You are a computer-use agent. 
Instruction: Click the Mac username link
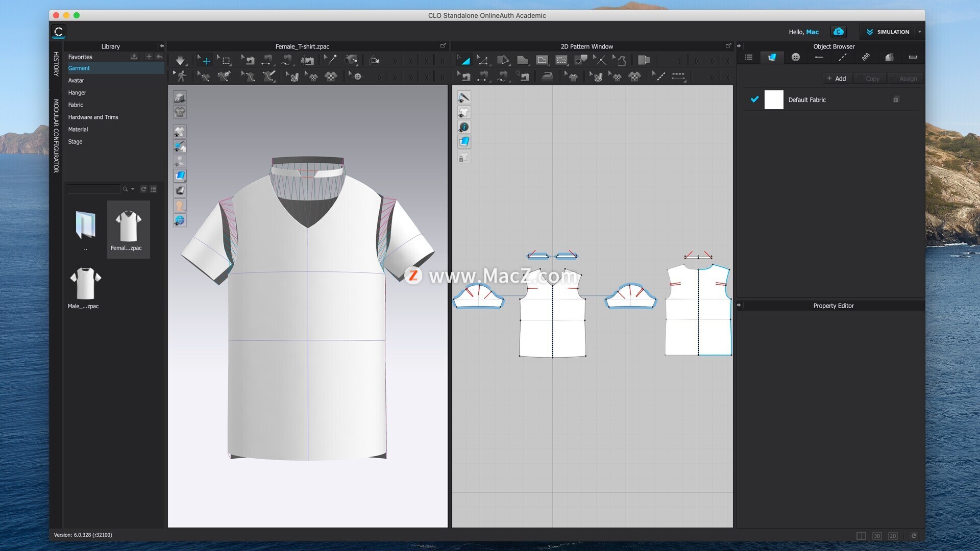point(812,32)
